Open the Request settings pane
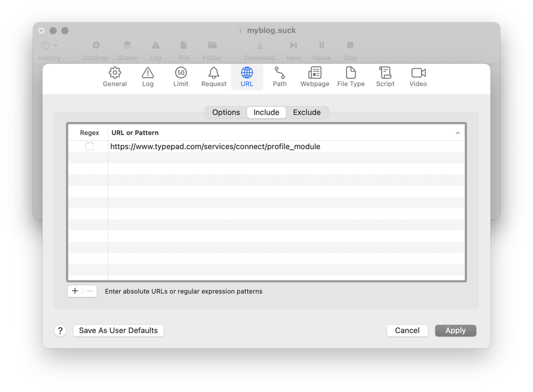Screen dimensions: 533x392 coord(213,77)
